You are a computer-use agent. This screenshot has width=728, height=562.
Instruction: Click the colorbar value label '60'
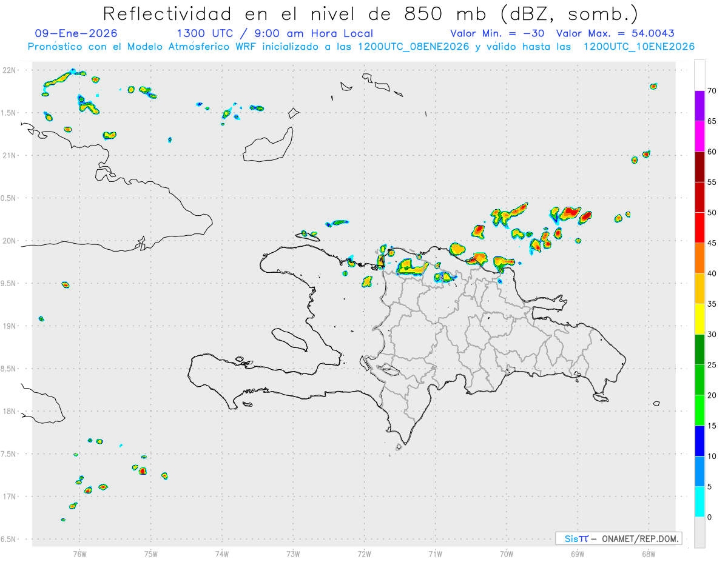coord(712,152)
